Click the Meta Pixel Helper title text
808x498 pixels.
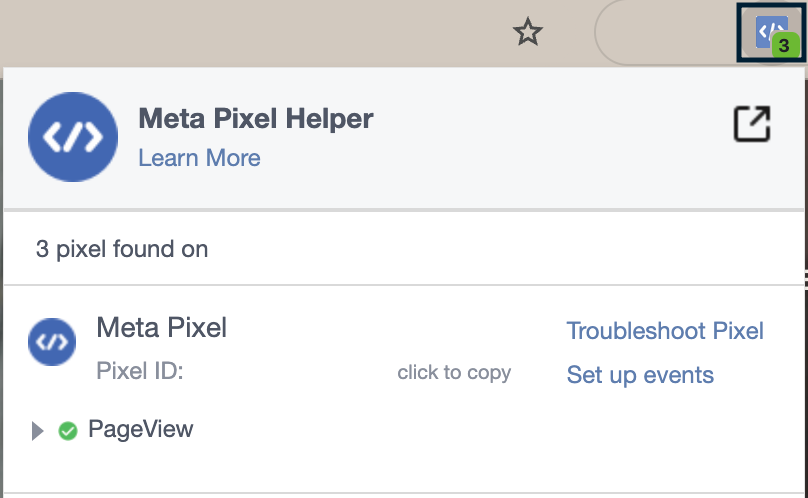click(256, 119)
